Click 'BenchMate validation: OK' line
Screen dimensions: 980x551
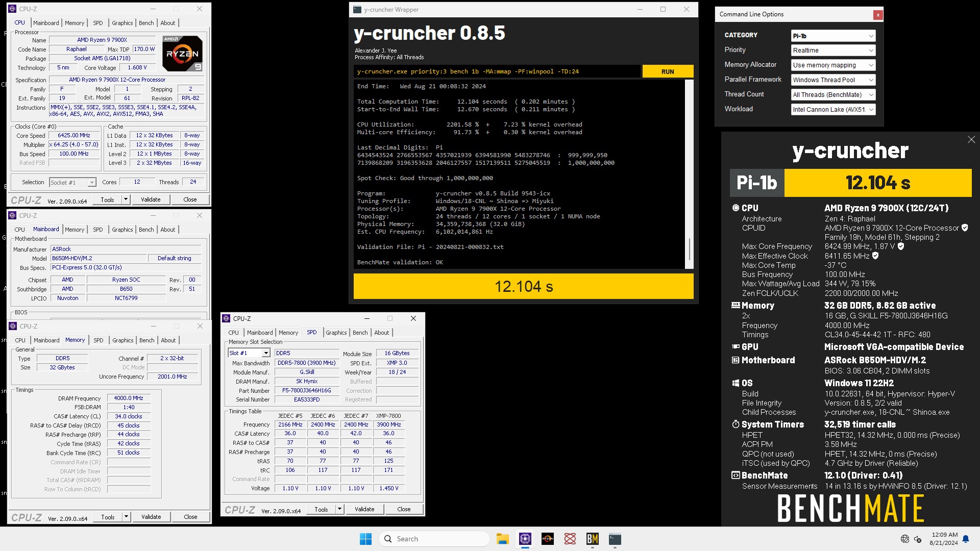400,262
